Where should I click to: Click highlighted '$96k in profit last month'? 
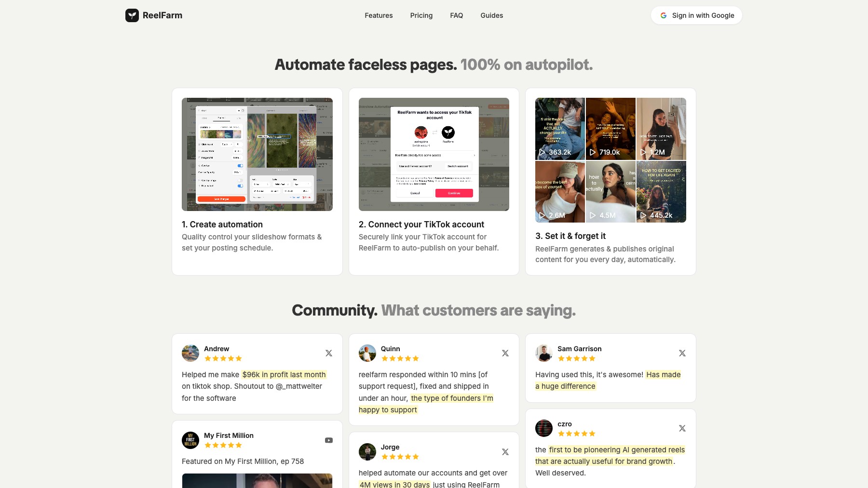click(284, 375)
